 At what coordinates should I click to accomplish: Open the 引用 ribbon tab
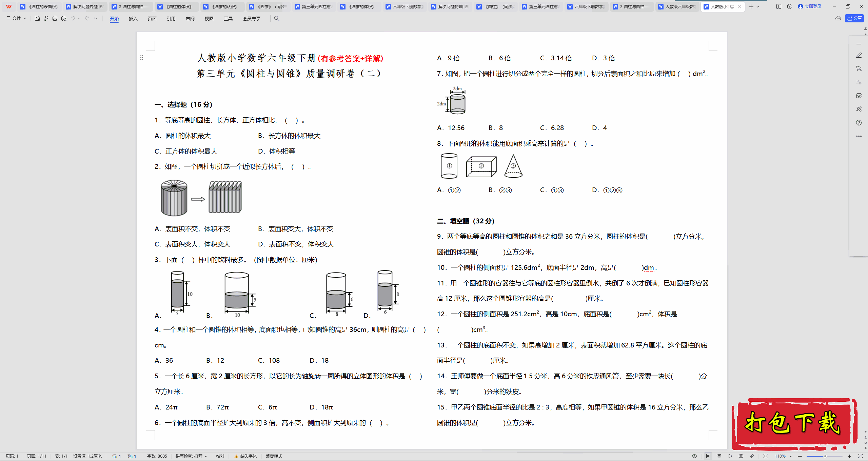click(171, 19)
